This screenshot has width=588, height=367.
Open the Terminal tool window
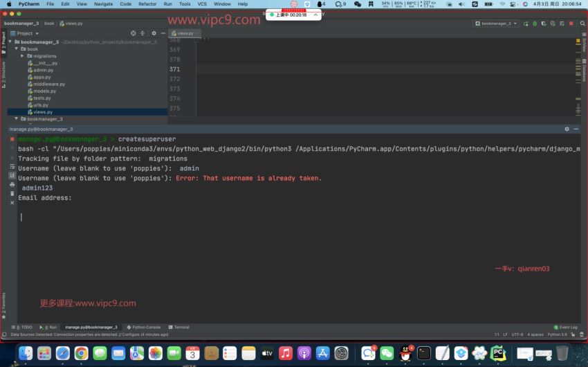point(178,327)
